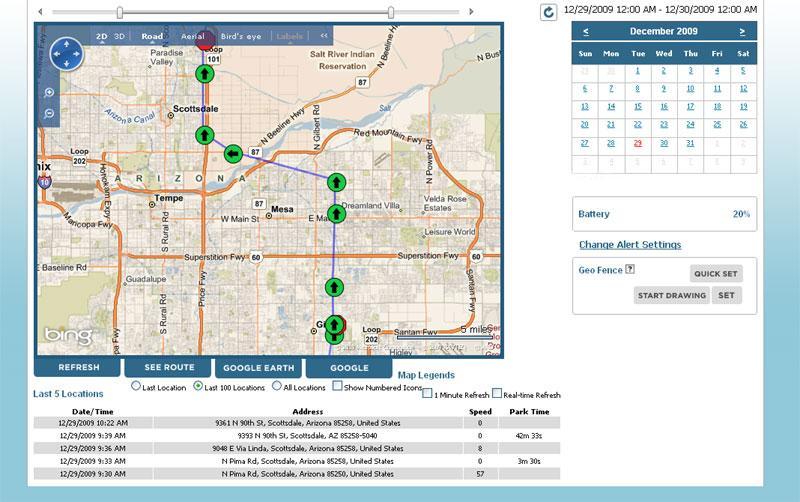Select the All Locations radio option
Screen dimensions: 800x502
coord(277,386)
